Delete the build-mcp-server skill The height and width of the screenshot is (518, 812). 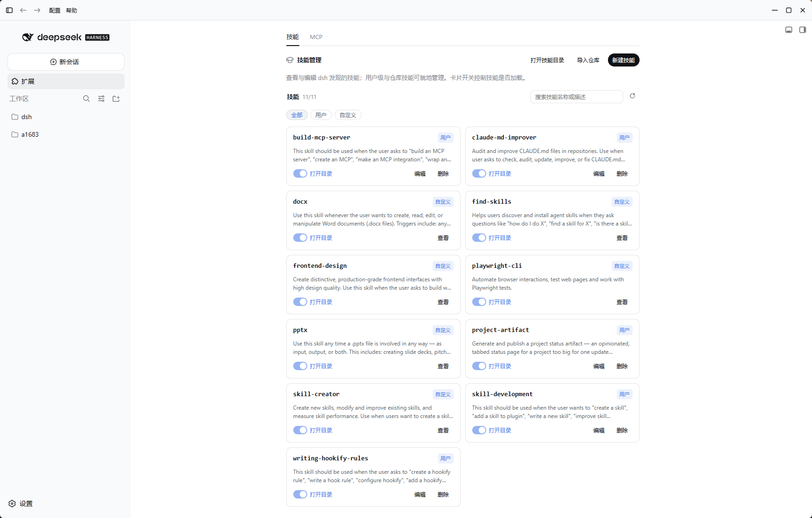pyautogui.click(x=443, y=173)
